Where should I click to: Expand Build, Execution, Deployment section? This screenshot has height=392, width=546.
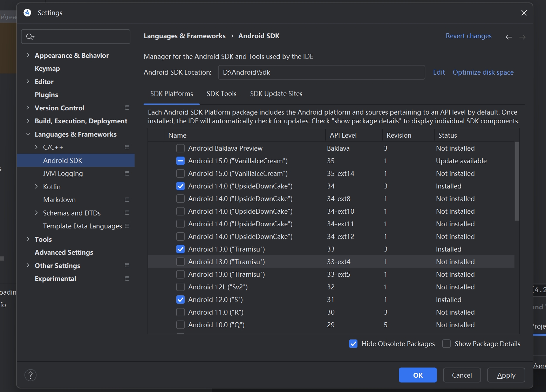point(28,121)
